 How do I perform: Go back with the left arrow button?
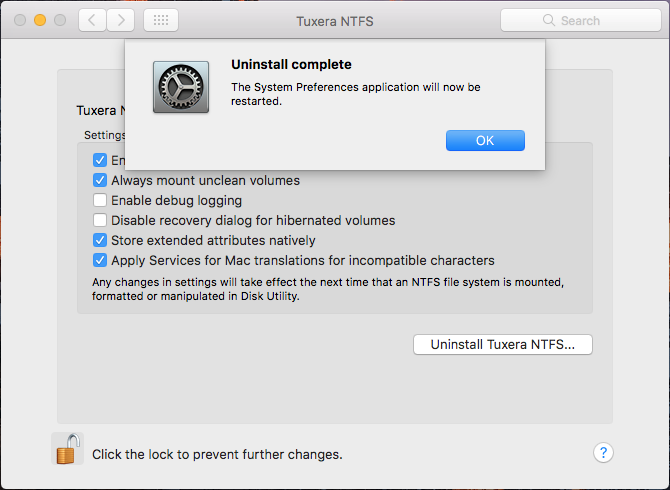click(92, 20)
